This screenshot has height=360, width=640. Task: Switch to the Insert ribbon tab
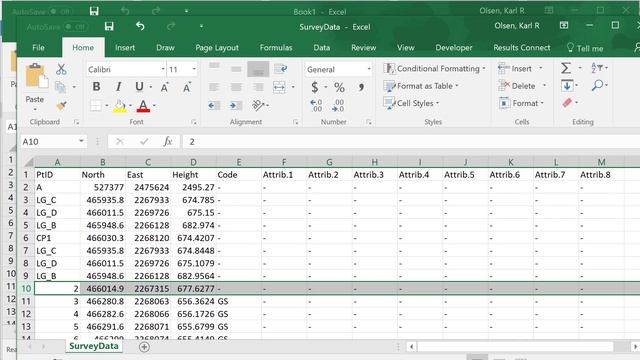click(x=125, y=48)
